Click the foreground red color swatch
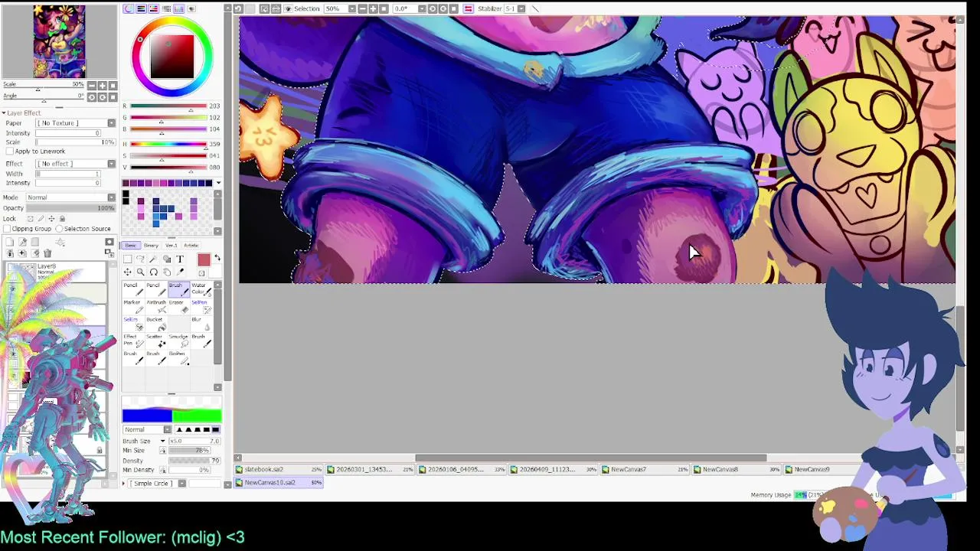The height and width of the screenshot is (551, 980). pos(204,260)
